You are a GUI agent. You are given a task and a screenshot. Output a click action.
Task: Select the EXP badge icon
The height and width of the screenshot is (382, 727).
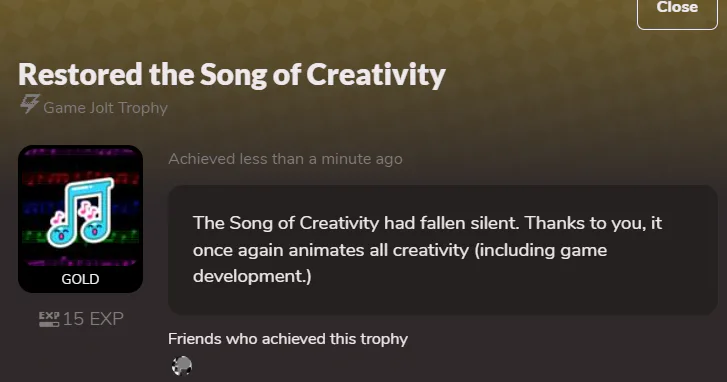[49, 319]
